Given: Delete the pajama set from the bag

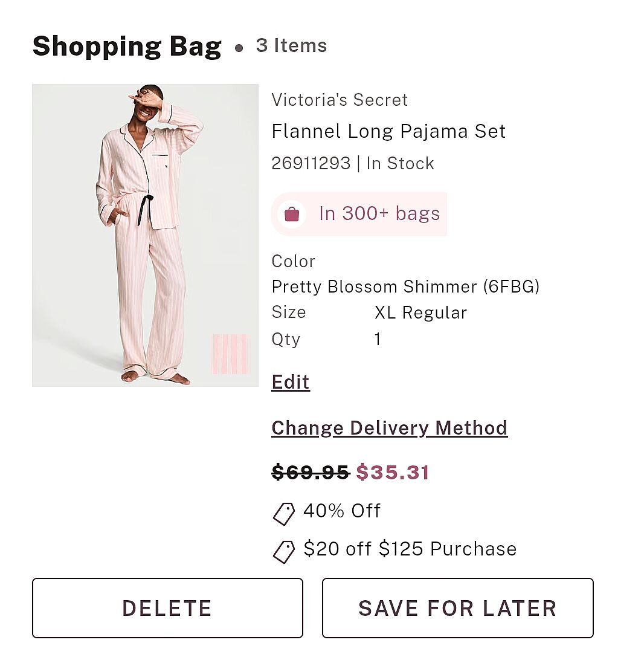Looking at the screenshot, I should tap(167, 608).
